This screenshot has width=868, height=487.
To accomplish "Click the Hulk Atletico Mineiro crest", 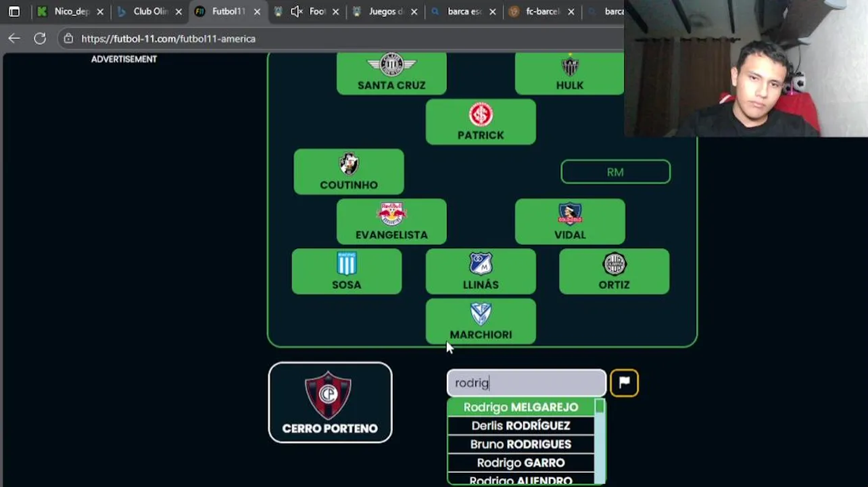I will click(x=570, y=66).
